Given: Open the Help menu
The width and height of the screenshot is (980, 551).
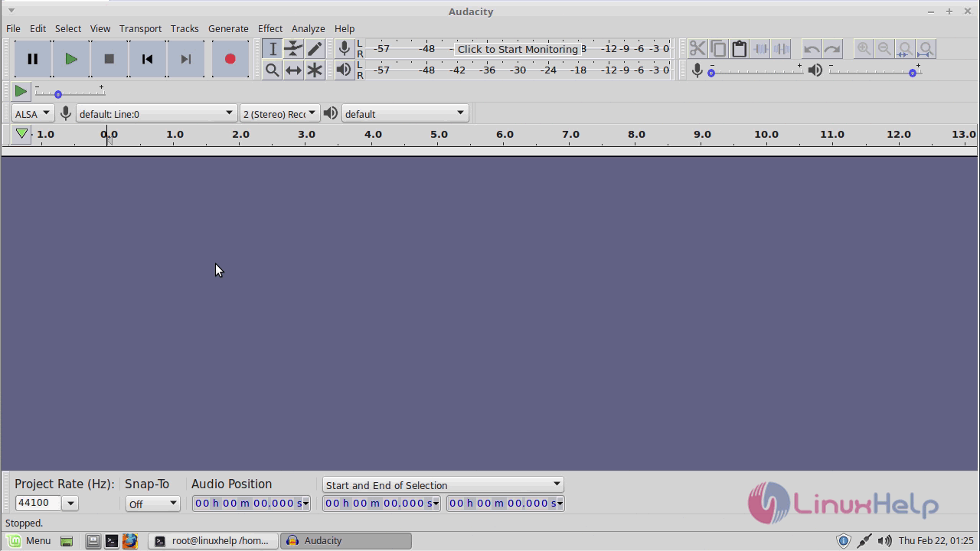Looking at the screenshot, I should coord(345,28).
